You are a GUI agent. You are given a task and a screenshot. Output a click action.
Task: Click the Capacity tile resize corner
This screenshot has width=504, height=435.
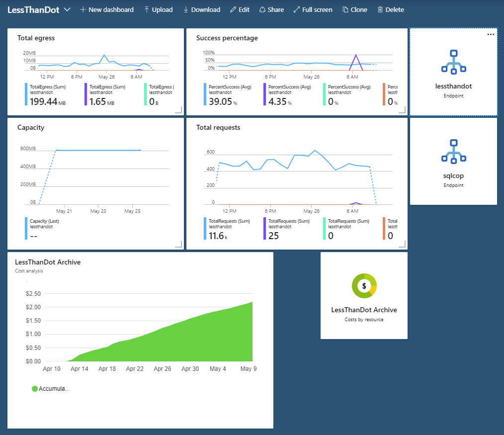tap(178, 244)
